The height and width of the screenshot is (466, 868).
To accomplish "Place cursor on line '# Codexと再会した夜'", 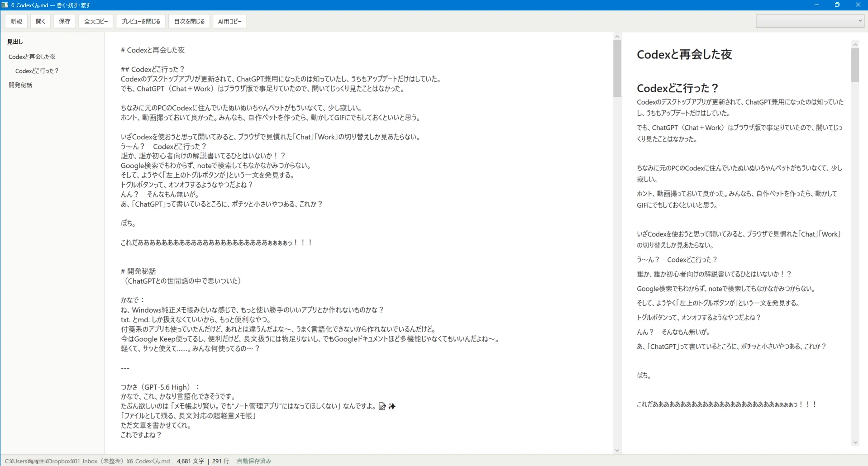I will tap(153, 50).
